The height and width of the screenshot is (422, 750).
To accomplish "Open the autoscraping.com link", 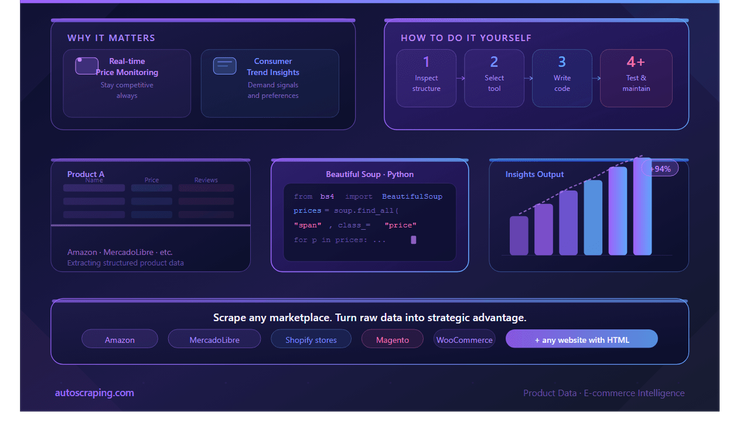I will [94, 393].
